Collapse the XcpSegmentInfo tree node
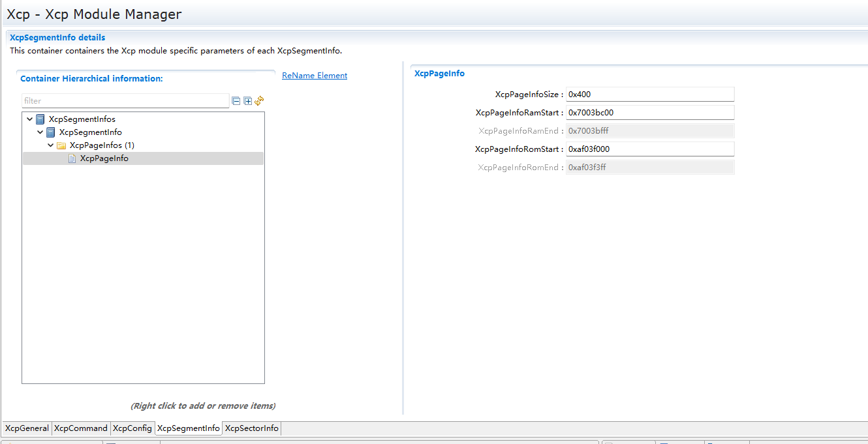 point(40,132)
